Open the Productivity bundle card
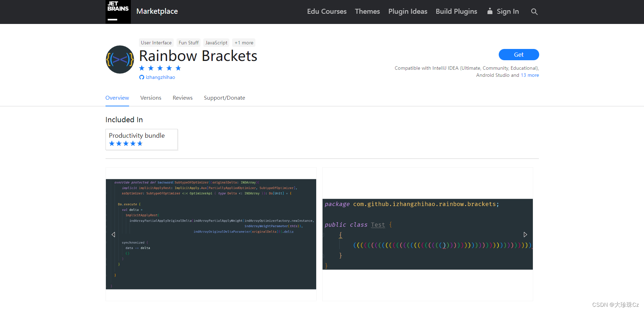Screen dimensions: 644x311 click(x=142, y=140)
